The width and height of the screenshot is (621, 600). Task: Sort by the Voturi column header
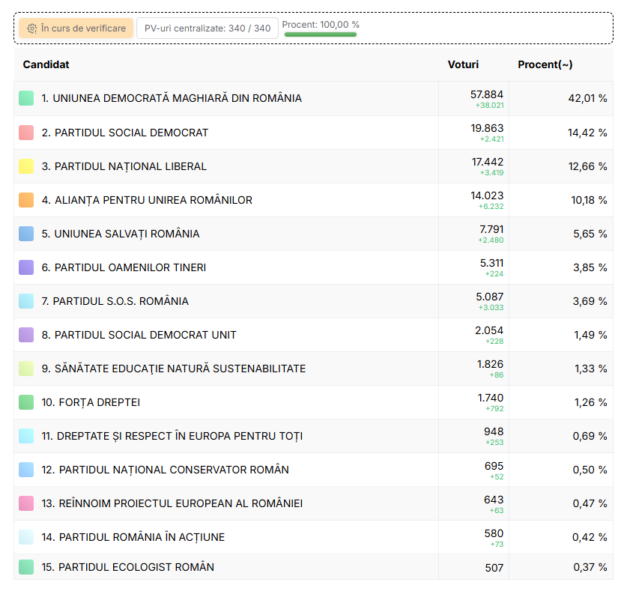pyautogui.click(x=463, y=65)
